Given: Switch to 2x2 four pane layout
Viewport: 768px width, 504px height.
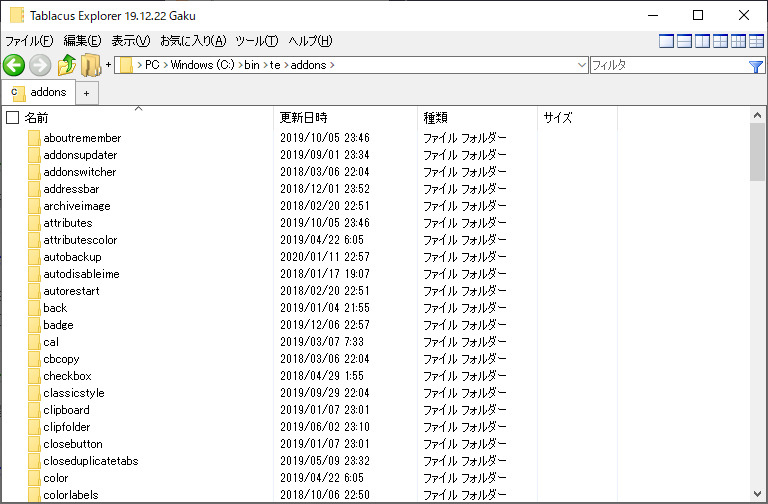Looking at the screenshot, I should coord(720,41).
